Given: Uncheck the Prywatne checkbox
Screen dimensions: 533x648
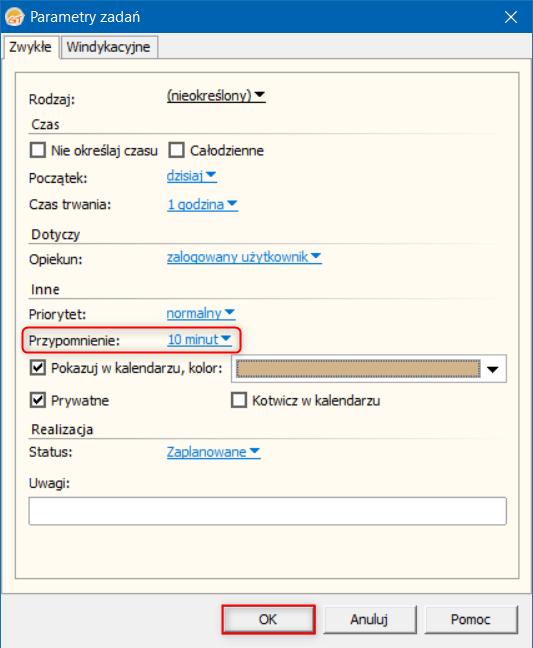Looking at the screenshot, I should 38,400.
